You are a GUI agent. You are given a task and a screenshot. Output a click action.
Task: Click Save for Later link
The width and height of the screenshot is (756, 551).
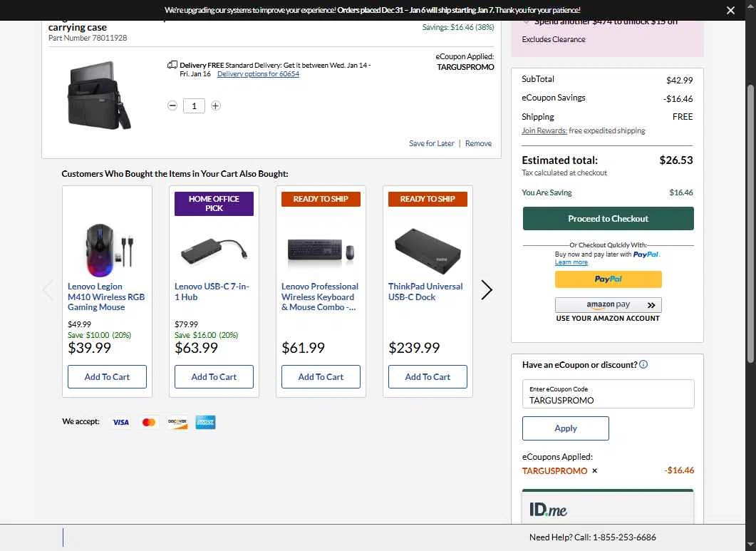point(432,143)
